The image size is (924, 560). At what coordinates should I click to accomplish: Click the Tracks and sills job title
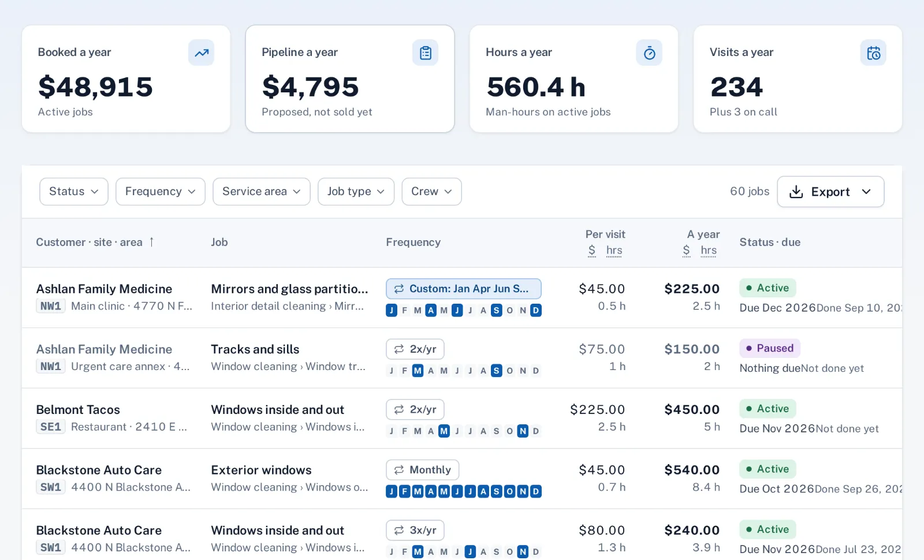[x=255, y=349]
